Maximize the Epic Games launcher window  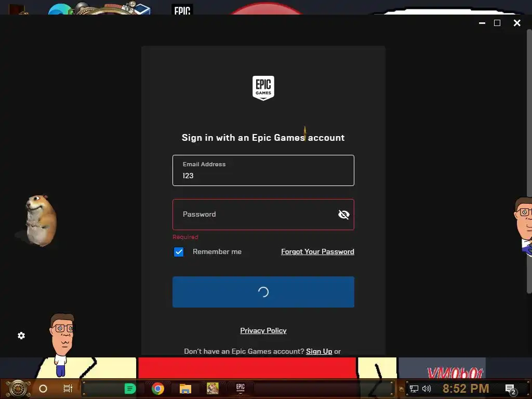click(x=497, y=23)
